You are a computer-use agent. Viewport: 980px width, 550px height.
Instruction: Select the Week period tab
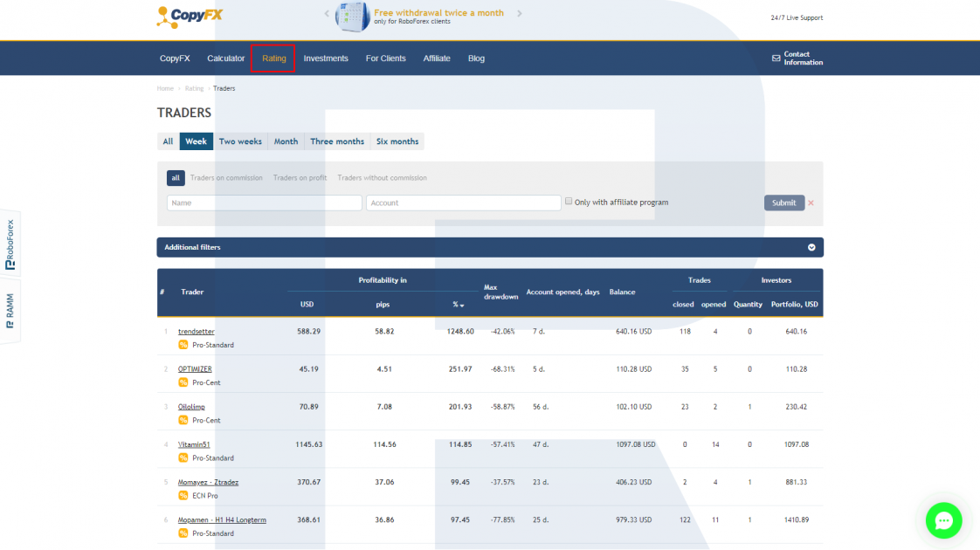tap(197, 141)
